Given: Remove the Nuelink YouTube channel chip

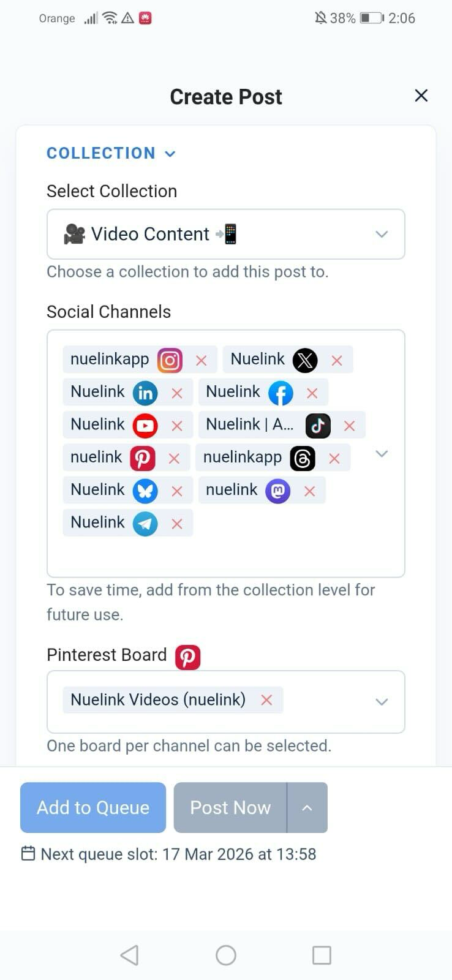Looking at the screenshot, I should [177, 426].
